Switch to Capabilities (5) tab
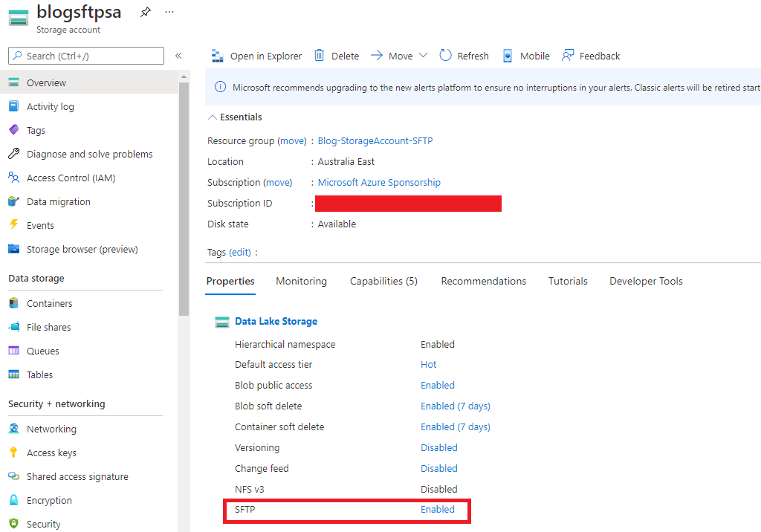This screenshot has width=761, height=532. click(x=384, y=282)
